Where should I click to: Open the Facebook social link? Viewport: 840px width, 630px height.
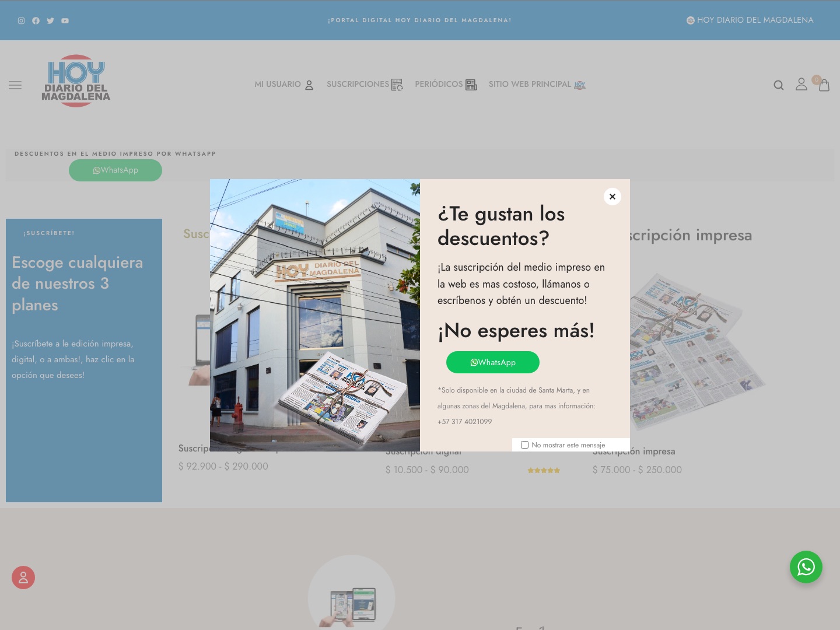[36, 20]
